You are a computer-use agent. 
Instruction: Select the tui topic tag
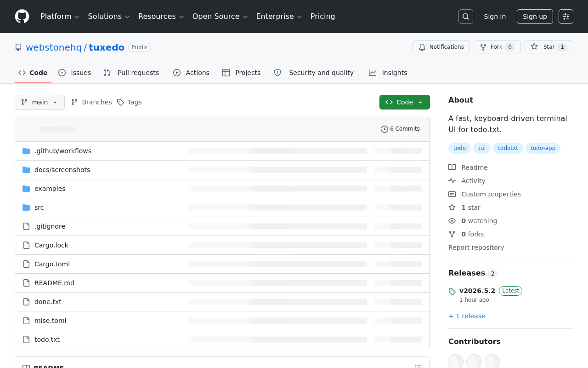coord(482,148)
